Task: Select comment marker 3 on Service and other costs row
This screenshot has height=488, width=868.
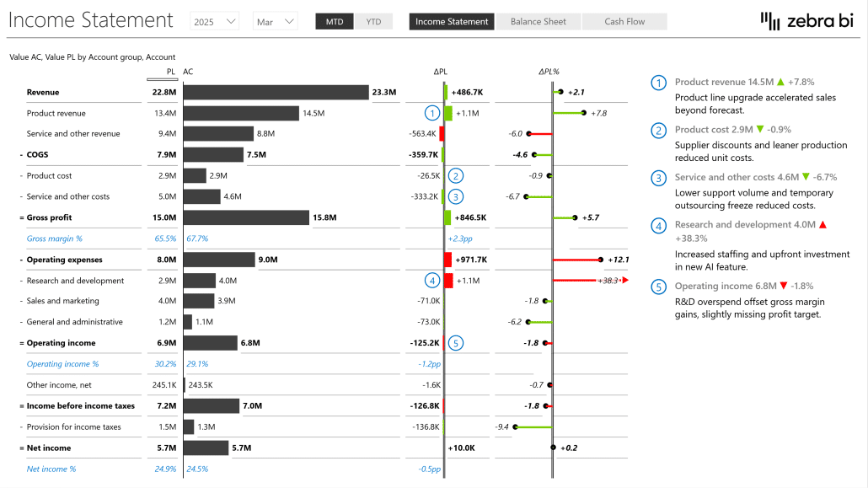Action: 456,196
